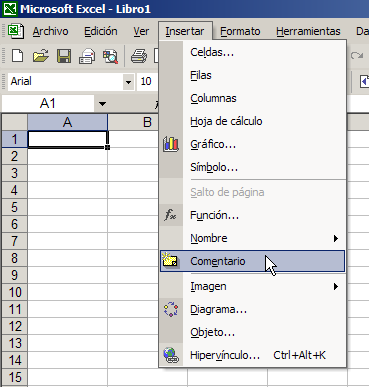Viewport: 369px width, 387px height.
Task: Click the Excel workbook icon beside Archivo
Action: tap(15, 31)
